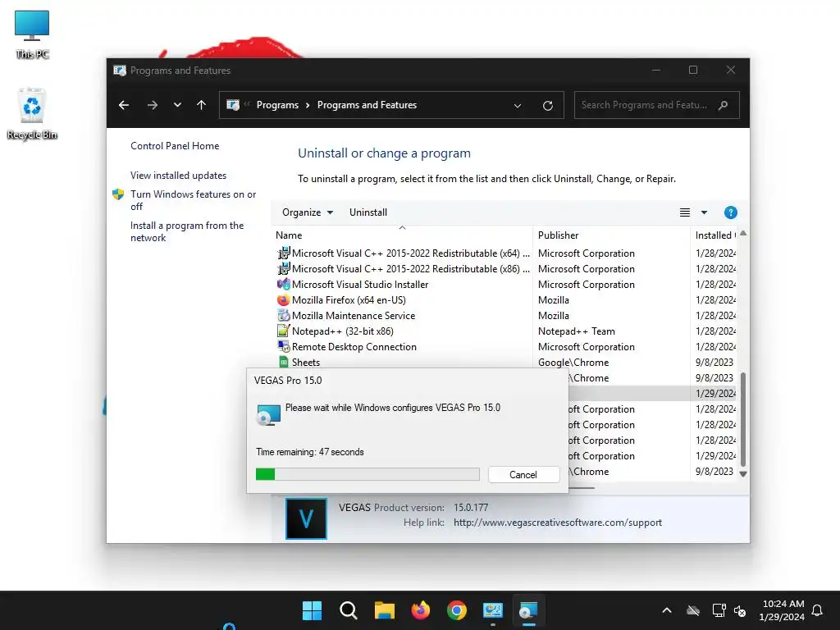This screenshot has height=630, width=840.
Task: Go back with the back arrow
Action: tap(124, 105)
